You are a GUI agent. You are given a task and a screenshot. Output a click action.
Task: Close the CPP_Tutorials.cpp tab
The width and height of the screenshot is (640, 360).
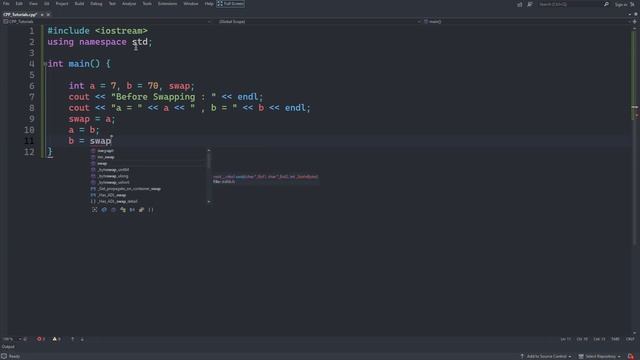coord(48,14)
